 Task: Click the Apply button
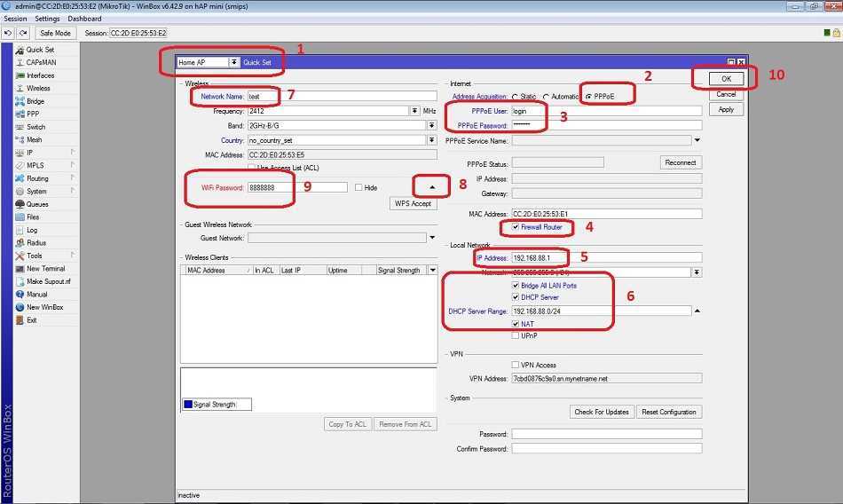pos(727,110)
